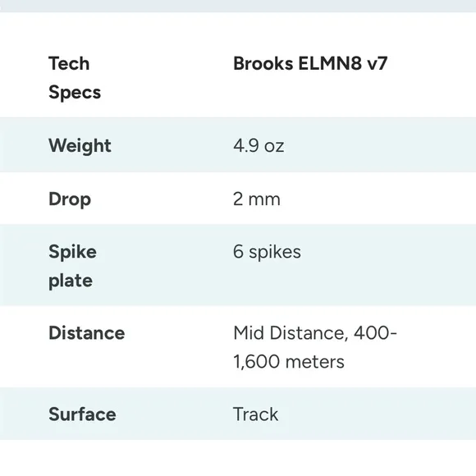
Task: Select the 6 spikes value
Action: [267, 252]
